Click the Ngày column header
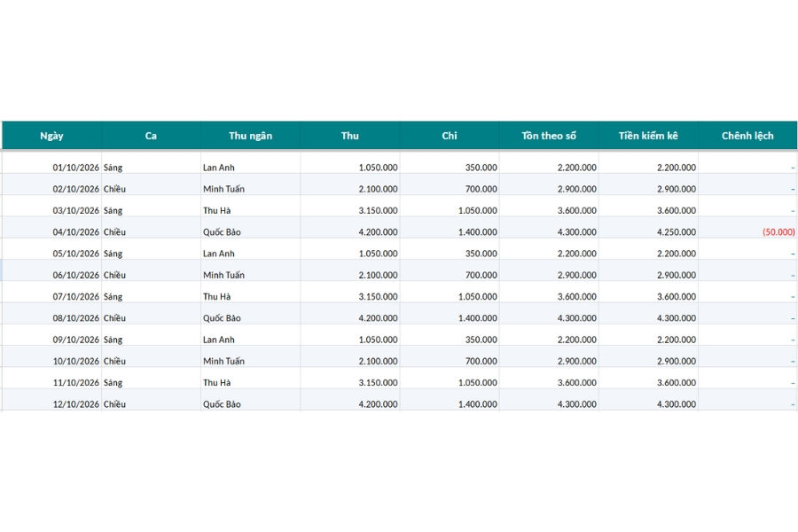Screen dimensions: 798x532 pyautogui.click(x=51, y=136)
